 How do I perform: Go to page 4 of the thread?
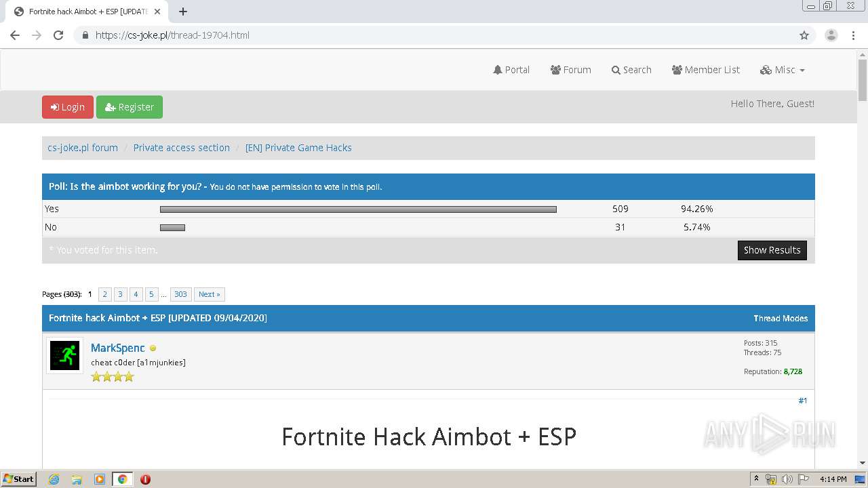point(136,294)
